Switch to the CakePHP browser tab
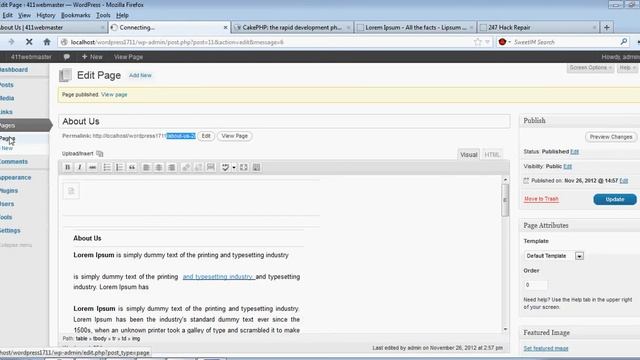640x360 pixels. pyautogui.click(x=292, y=27)
